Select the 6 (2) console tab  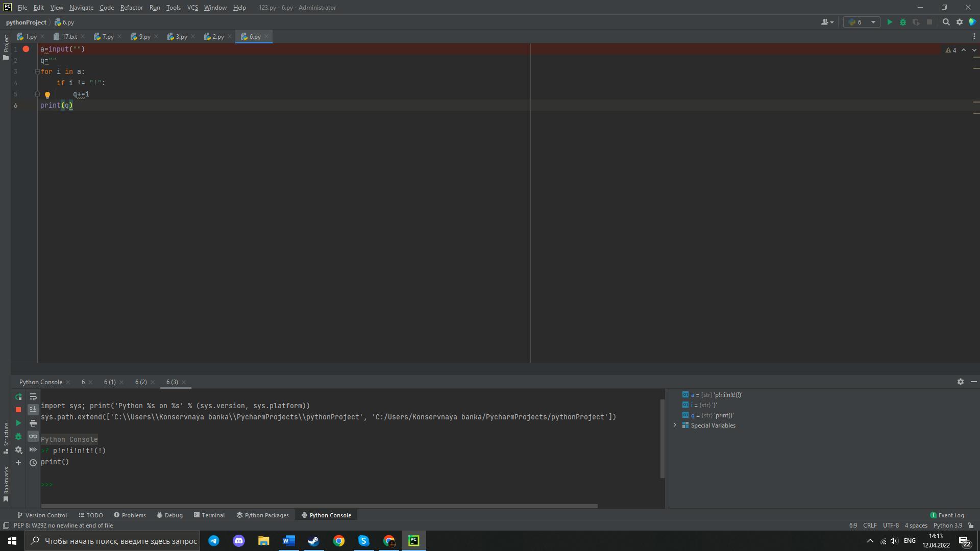point(141,382)
